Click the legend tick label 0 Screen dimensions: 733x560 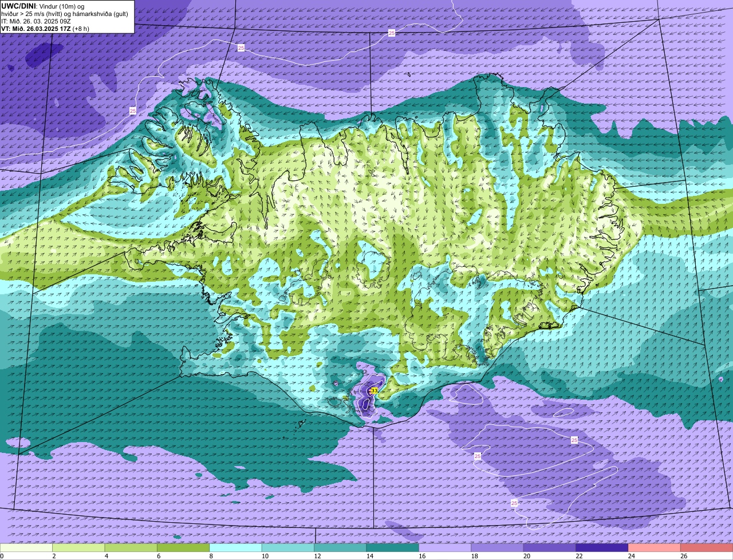[x=2, y=556]
